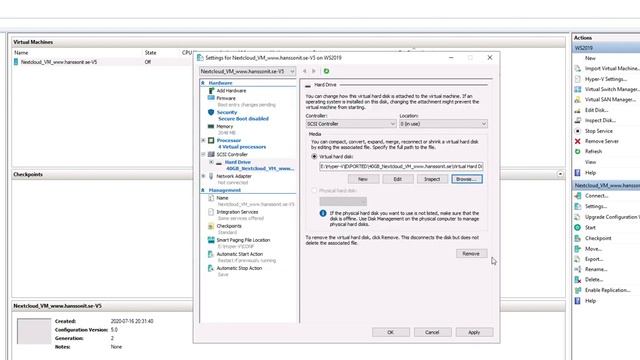Image resolution: width=640 pixels, height=360 pixels.
Task: Click the OK button
Action: click(391, 332)
